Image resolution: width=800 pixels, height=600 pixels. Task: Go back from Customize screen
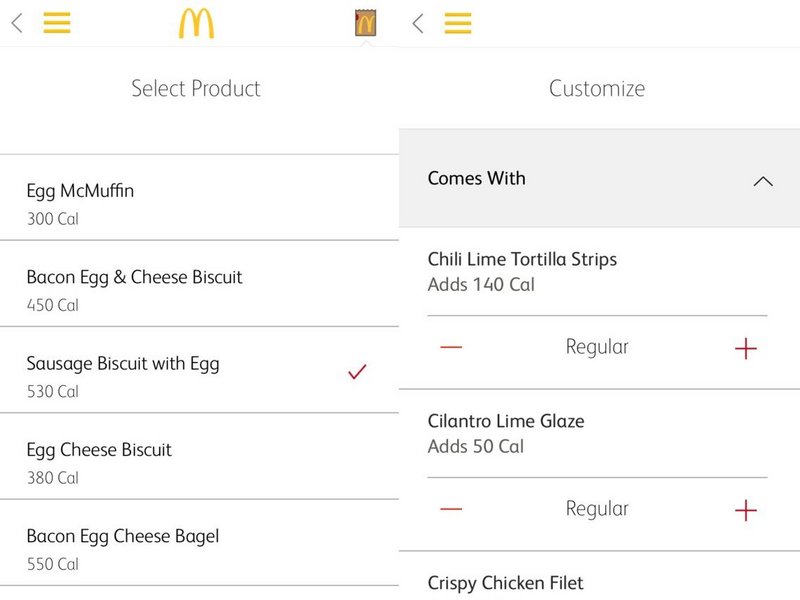[418, 23]
